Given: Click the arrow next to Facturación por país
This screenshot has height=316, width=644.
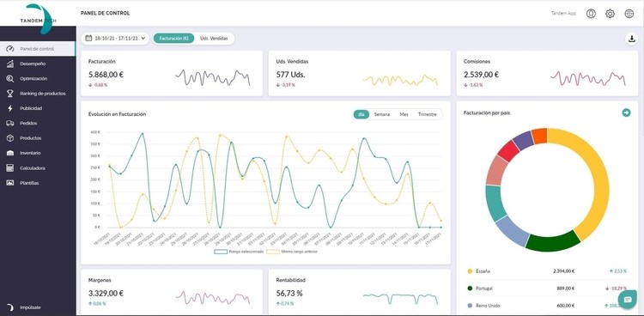Looking at the screenshot, I should (626, 112).
